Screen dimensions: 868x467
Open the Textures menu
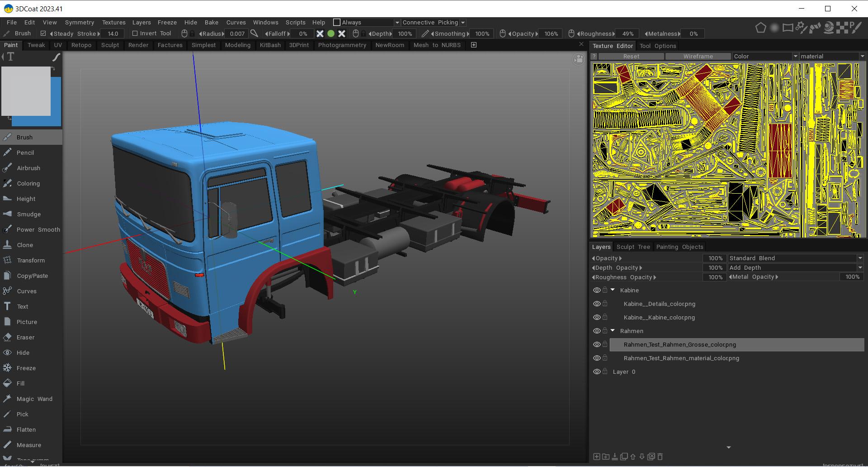(x=113, y=22)
